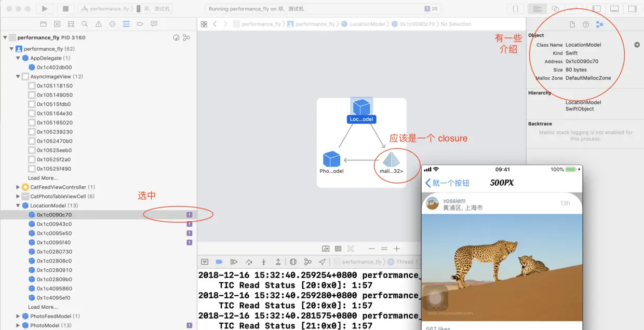Expand the PhotoFeedModel (1) group
The image size is (644, 330).
[x=18, y=316]
